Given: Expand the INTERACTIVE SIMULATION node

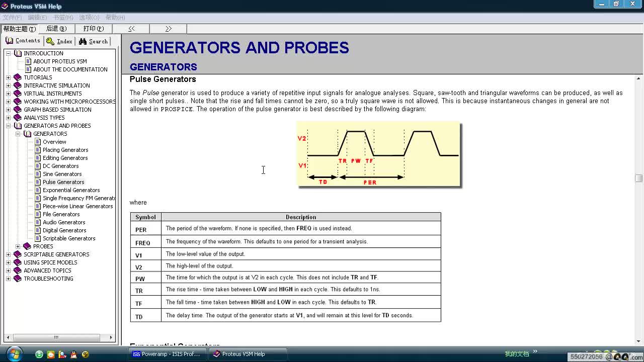Looking at the screenshot, I should click(x=8, y=85).
